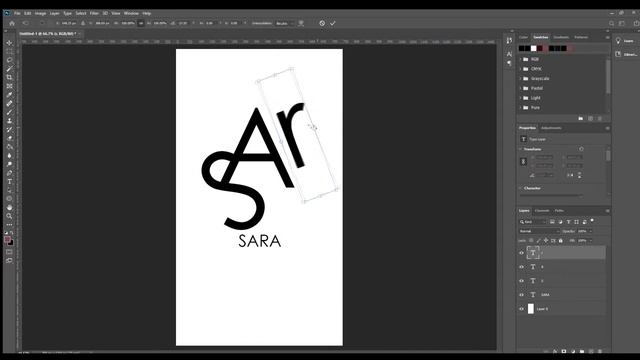Toggle the Properties width-height link
640x360 pixels.
pyautogui.click(x=524, y=162)
